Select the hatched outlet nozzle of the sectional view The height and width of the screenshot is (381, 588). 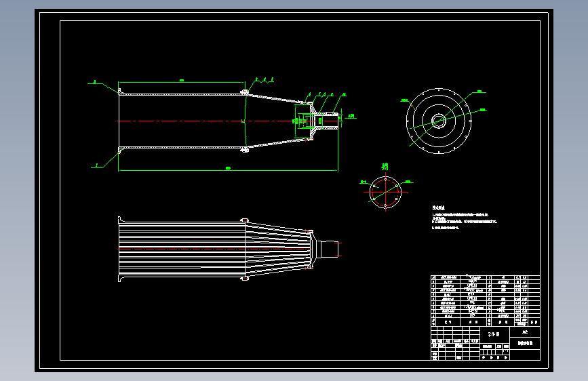pos(326,121)
